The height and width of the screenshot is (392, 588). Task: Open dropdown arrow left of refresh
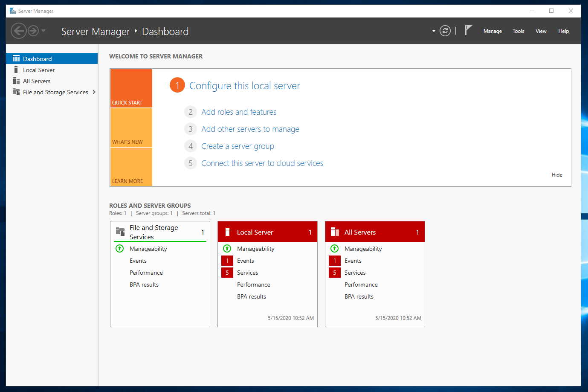(x=434, y=31)
